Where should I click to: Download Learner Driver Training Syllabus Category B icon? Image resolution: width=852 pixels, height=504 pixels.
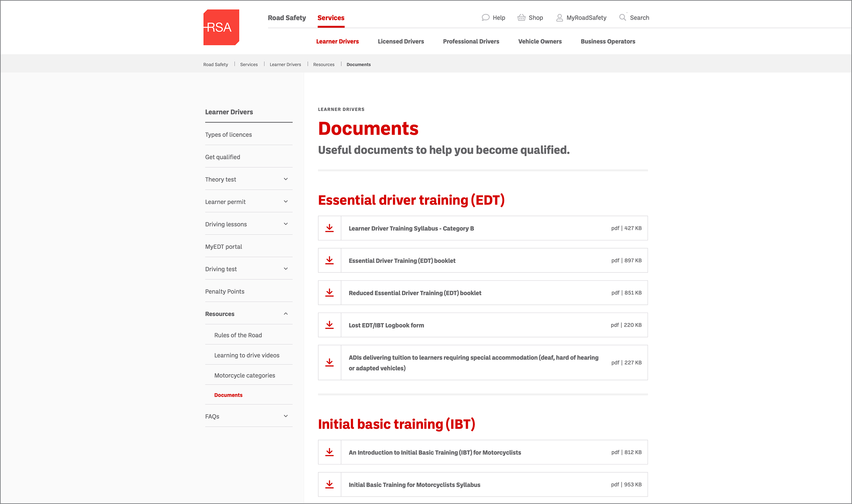tap(330, 228)
